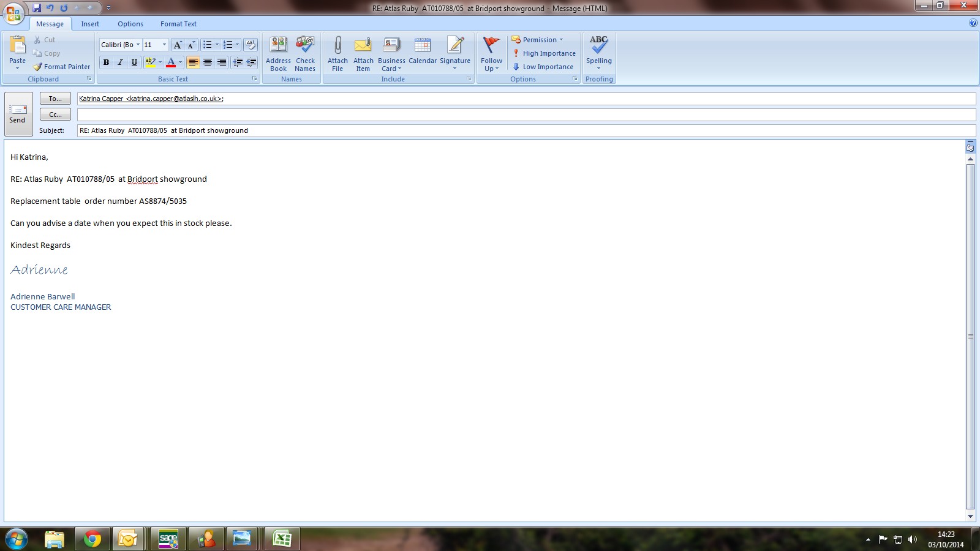This screenshot has width=980, height=551.
Task: Toggle italic formatting
Action: point(120,62)
